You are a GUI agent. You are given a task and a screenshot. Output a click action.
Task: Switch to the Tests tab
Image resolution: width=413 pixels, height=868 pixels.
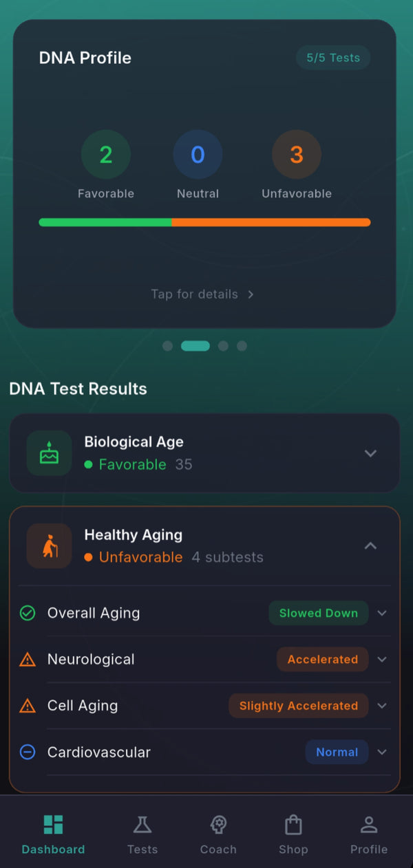(142, 834)
